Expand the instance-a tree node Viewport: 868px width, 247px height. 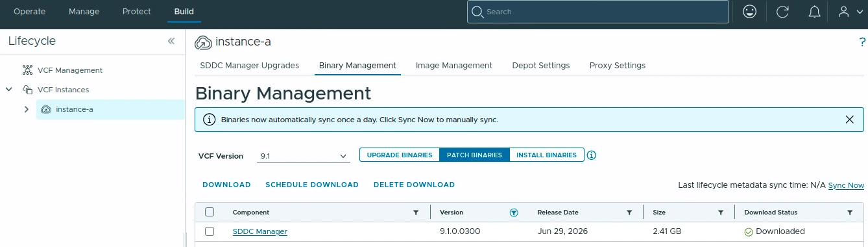click(26, 109)
